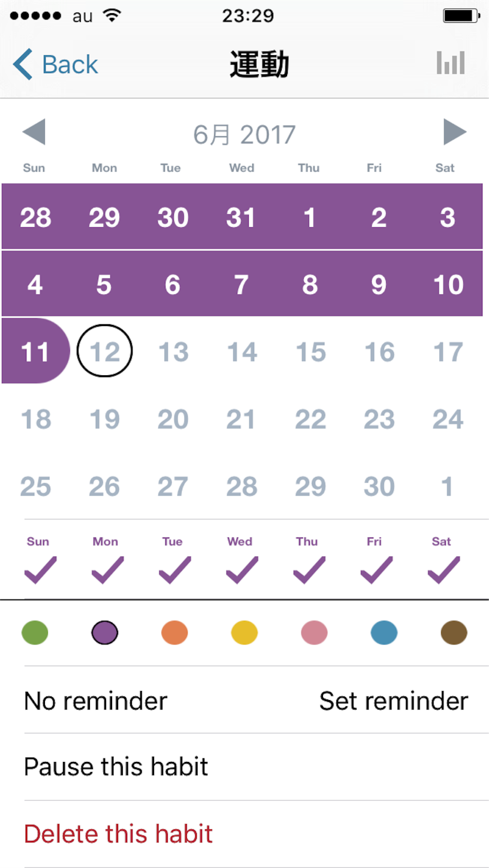Screen dimensions: 489x868
Task: Disable the Friday weekday checkmark
Action: pyautogui.click(x=376, y=570)
